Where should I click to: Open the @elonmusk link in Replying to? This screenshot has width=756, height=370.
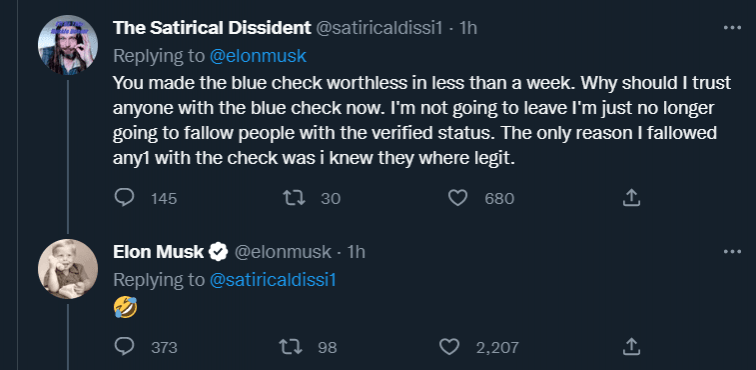coord(258,56)
